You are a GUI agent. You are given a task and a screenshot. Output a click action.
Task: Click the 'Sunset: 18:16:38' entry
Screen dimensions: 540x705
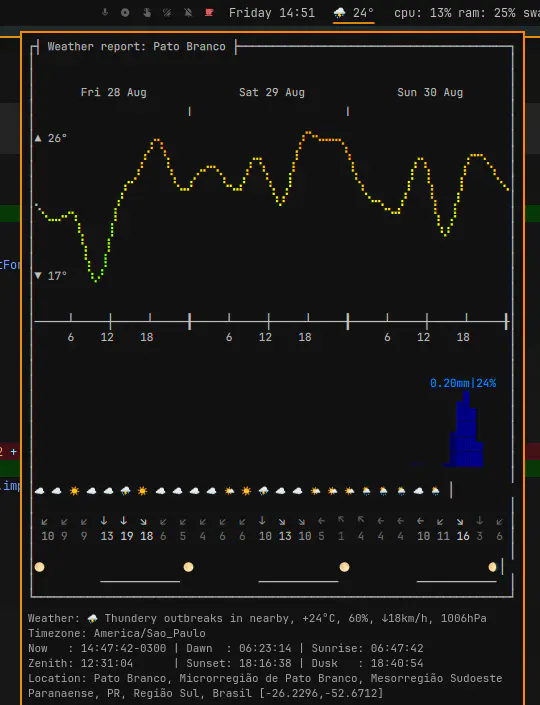click(239, 663)
